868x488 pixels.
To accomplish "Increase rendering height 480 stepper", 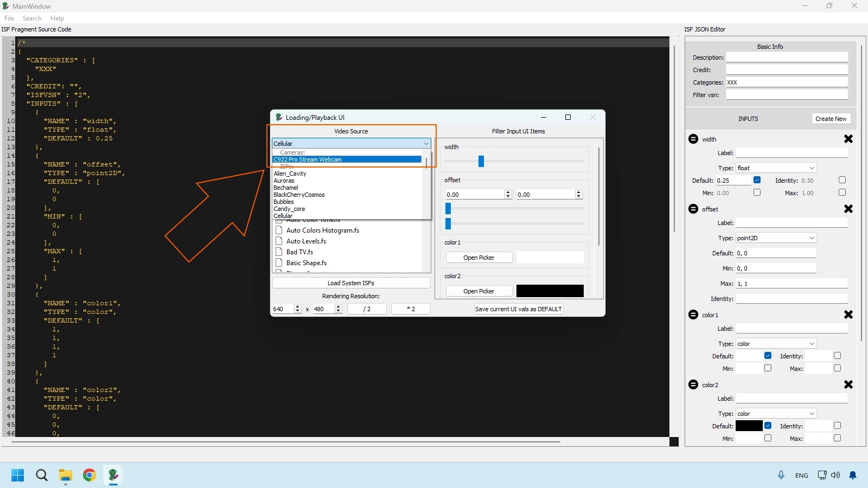I will (x=339, y=306).
